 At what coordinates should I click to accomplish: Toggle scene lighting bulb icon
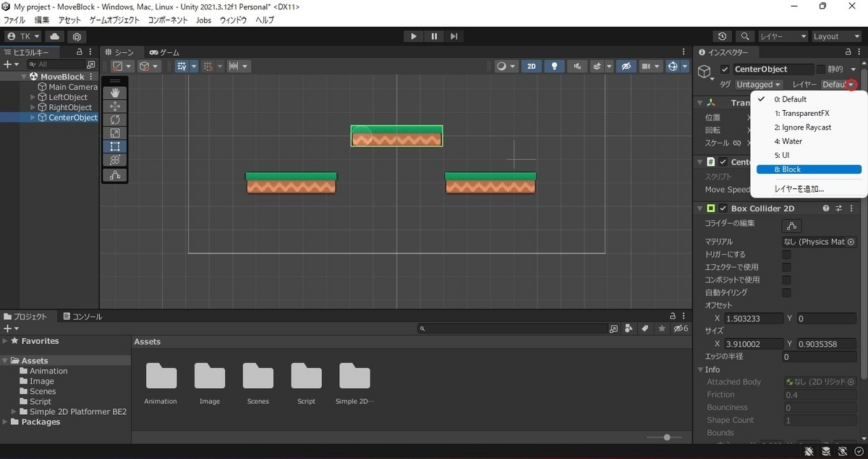[x=555, y=66]
